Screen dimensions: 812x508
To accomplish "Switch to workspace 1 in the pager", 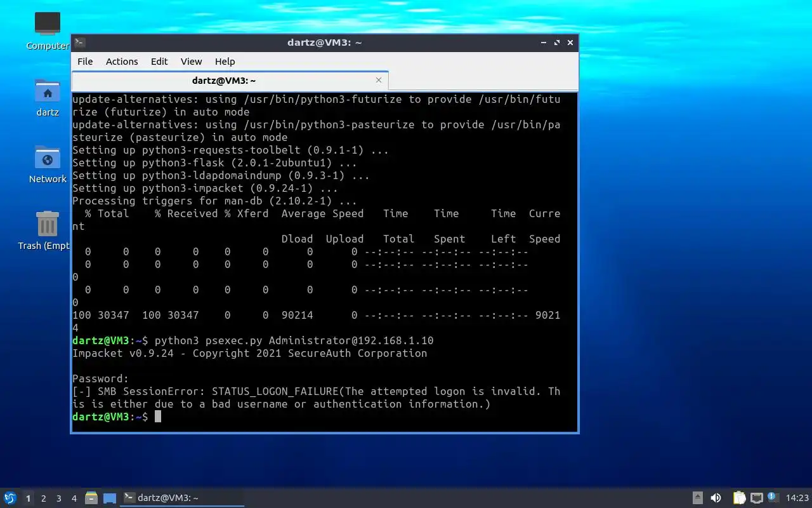I will click(x=28, y=498).
